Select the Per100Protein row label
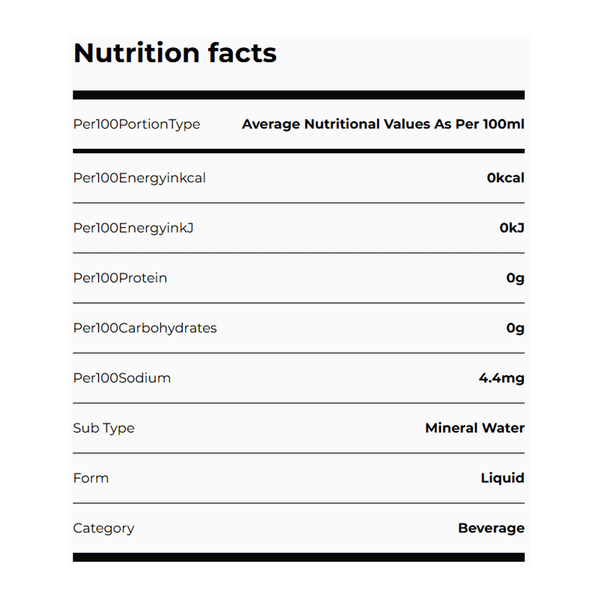Image resolution: width=600 pixels, height=600 pixels. 120,278
